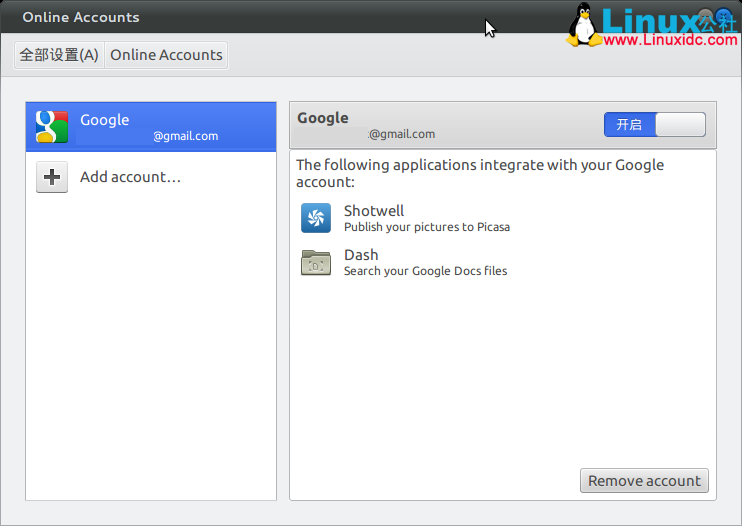Click the Google logo icon
This screenshot has height=526, width=742.
click(52, 127)
